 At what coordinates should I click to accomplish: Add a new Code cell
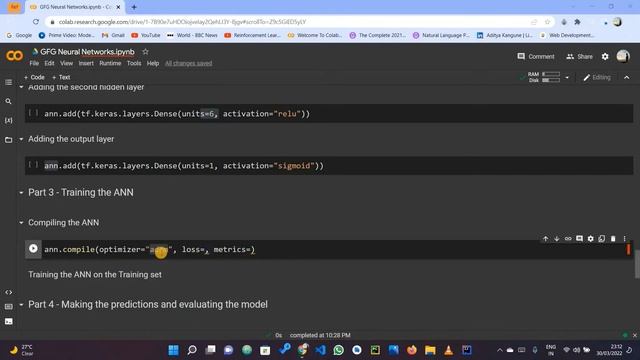(x=34, y=77)
